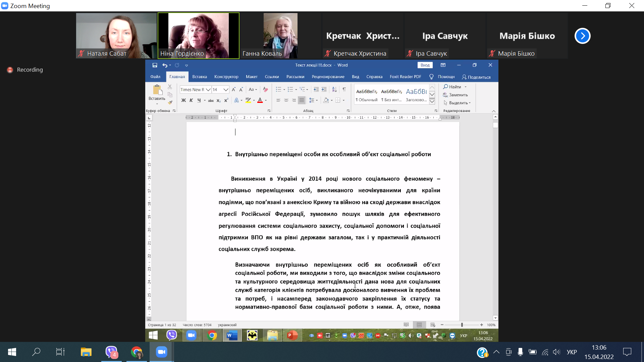Screen dimensions: 644x362
Task: Click the Clear formatting eraser icon
Action: 265,89
